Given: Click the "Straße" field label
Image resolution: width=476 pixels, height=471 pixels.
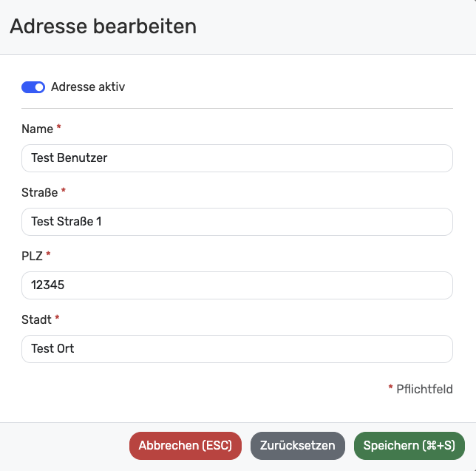Looking at the screenshot, I should point(39,193).
